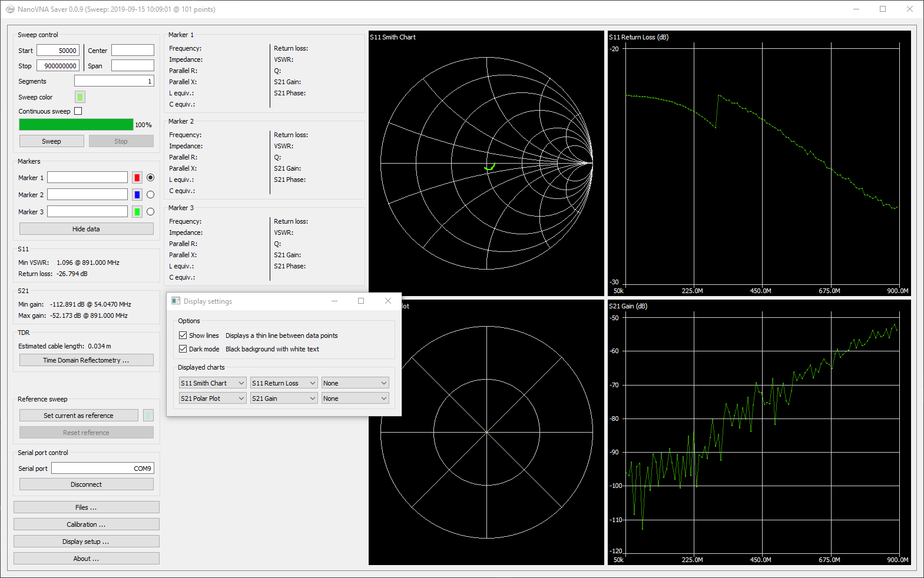Click the Marker 1 red color swatch

tap(137, 178)
